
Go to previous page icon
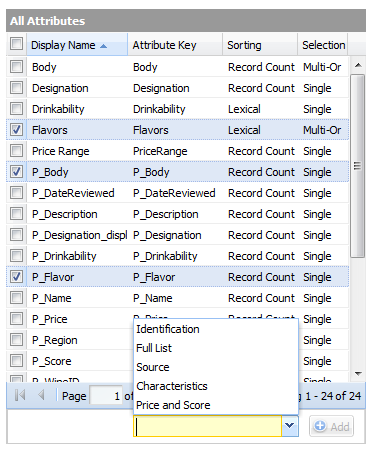click(42, 395)
